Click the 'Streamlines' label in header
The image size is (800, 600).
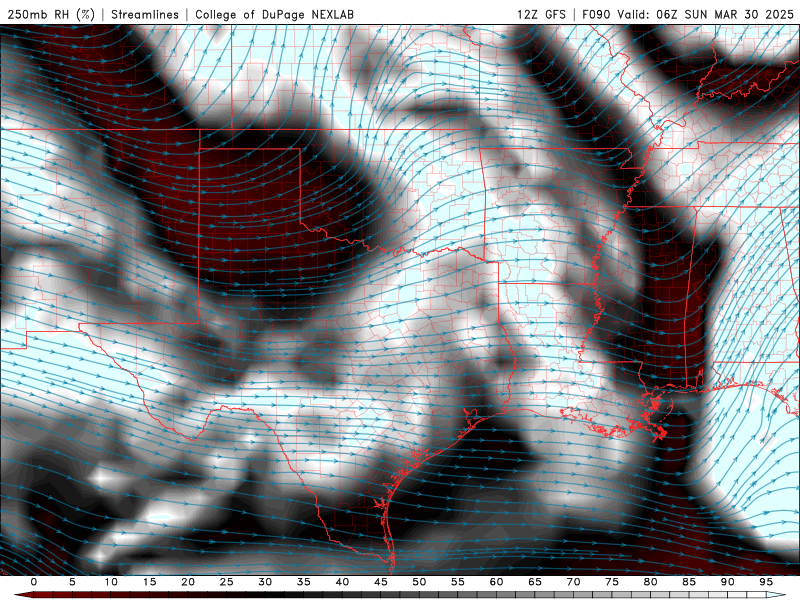click(x=145, y=14)
